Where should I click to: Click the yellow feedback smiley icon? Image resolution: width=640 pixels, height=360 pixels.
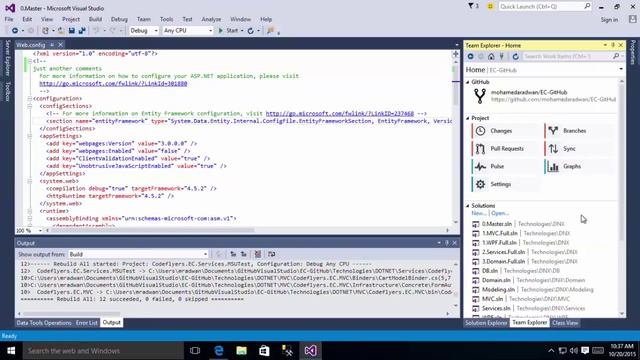(x=490, y=7)
